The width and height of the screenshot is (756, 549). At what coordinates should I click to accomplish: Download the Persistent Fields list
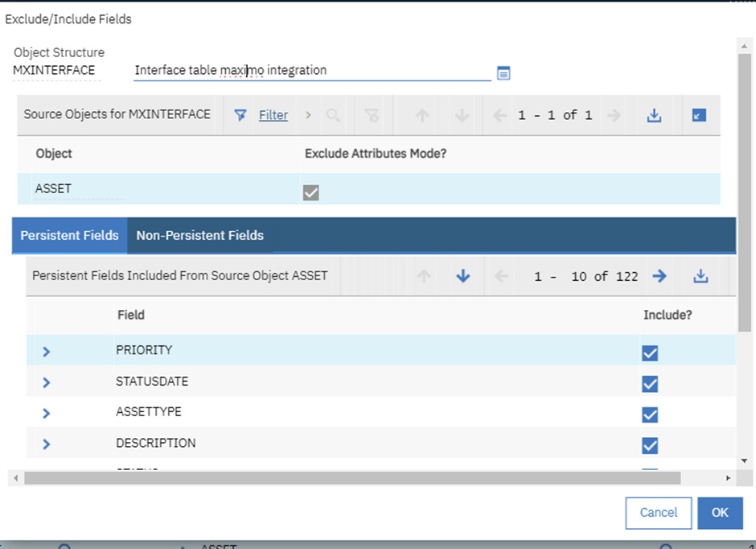pyautogui.click(x=701, y=275)
